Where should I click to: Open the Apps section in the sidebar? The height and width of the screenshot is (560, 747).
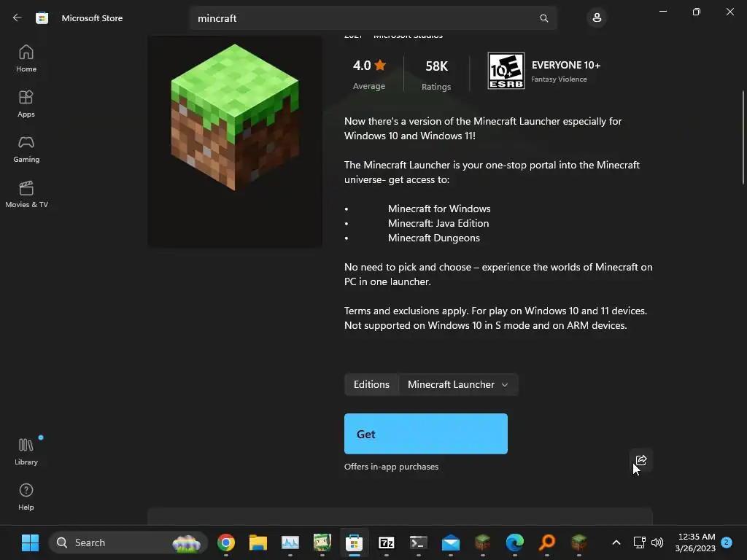coord(26,104)
